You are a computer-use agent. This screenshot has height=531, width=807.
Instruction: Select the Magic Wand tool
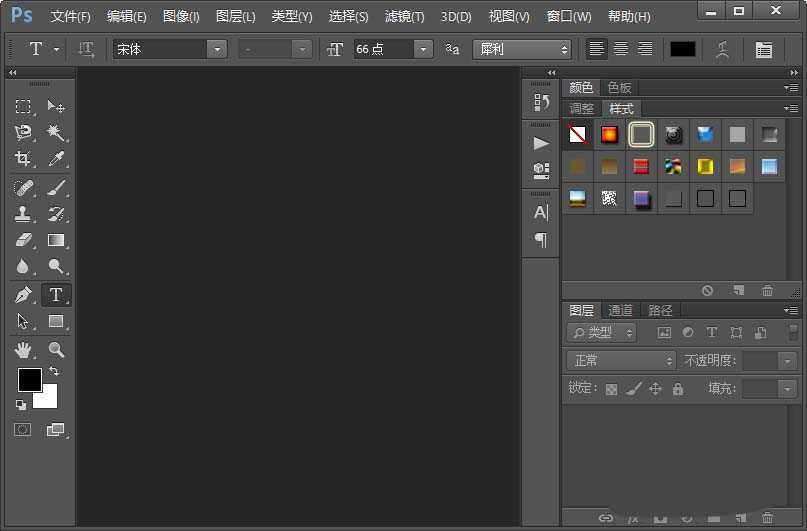56,133
